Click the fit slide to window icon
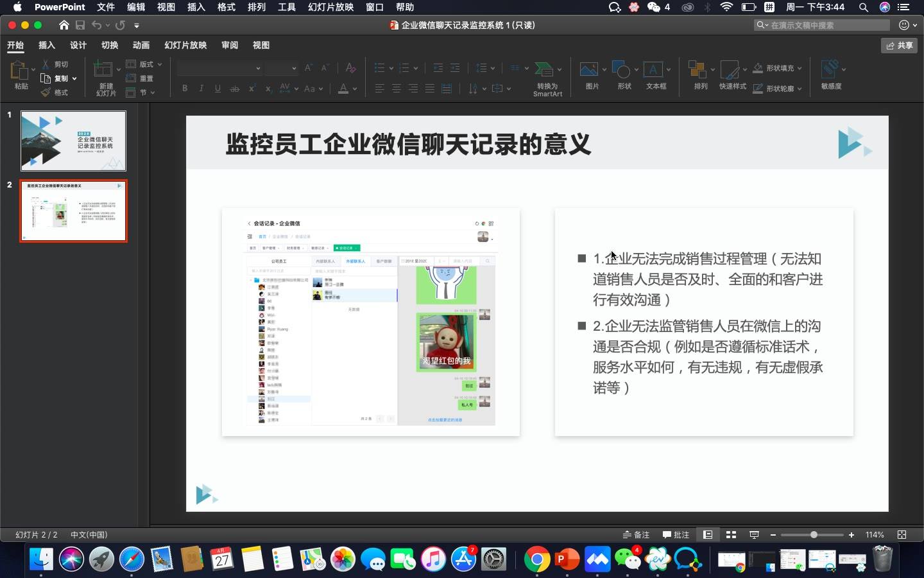924x578 pixels. coord(902,534)
